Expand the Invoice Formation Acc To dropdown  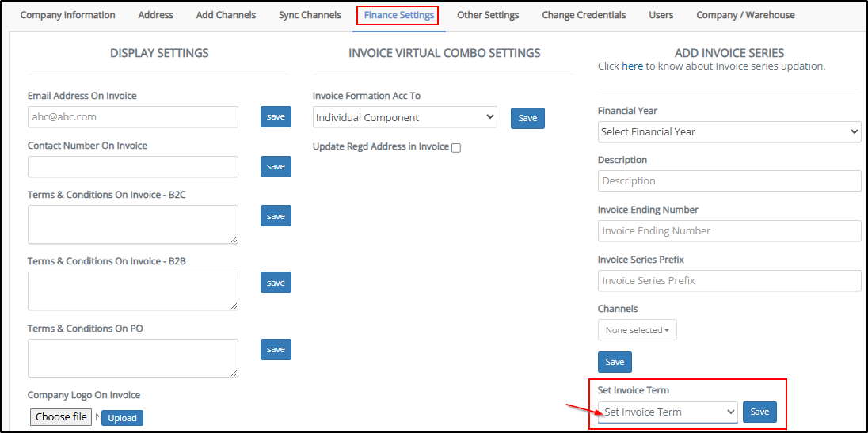coord(405,117)
